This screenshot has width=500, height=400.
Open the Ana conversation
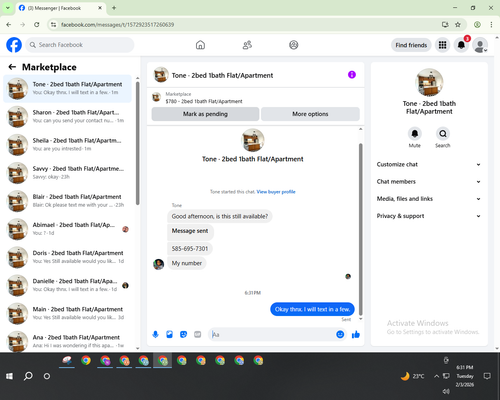tap(67, 341)
